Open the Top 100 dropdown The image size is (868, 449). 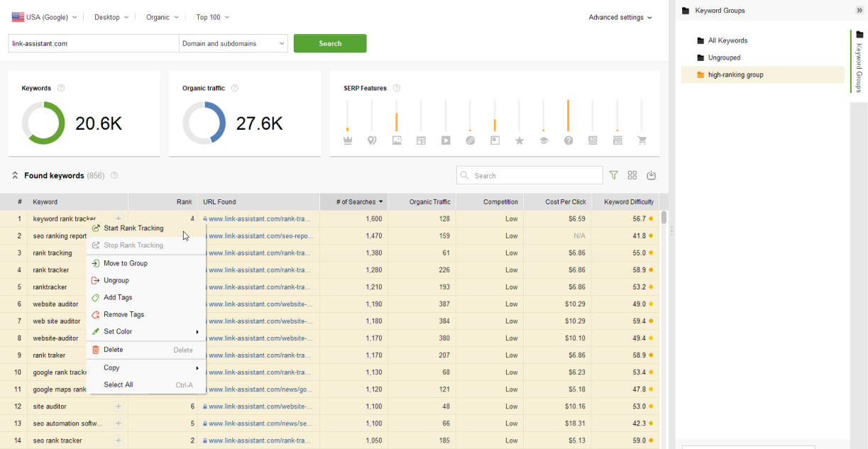pyautogui.click(x=213, y=17)
